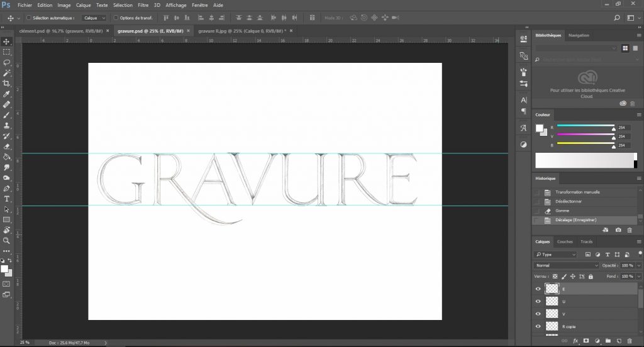This screenshot has width=644, height=347.
Task: Select the Paint Bucket tool
Action: pyautogui.click(x=6, y=157)
